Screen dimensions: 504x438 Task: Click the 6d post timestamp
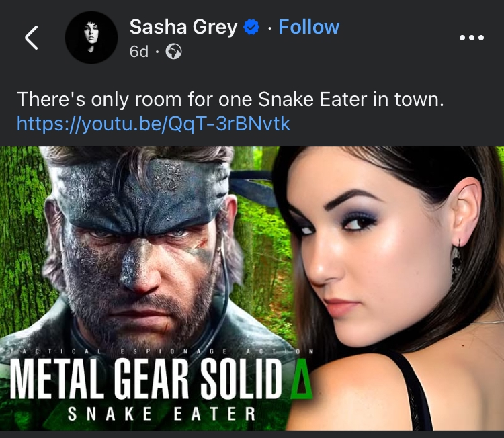point(139,52)
